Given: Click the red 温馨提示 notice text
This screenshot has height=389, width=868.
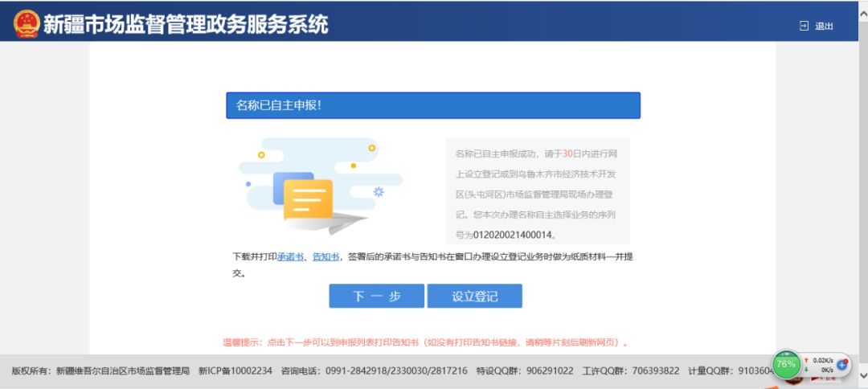Looking at the screenshot, I should [x=424, y=342].
